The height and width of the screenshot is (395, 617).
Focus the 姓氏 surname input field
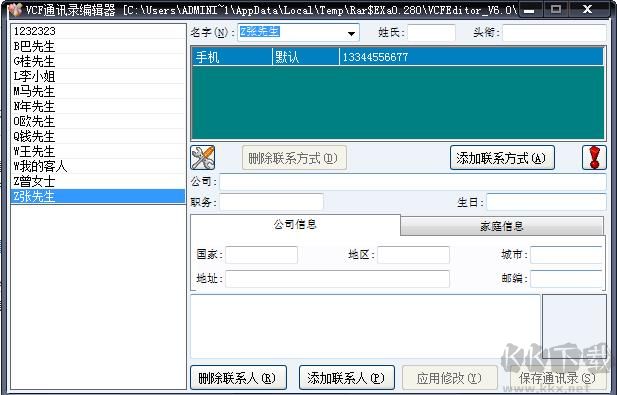pyautogui.click(x=431, y=33)
